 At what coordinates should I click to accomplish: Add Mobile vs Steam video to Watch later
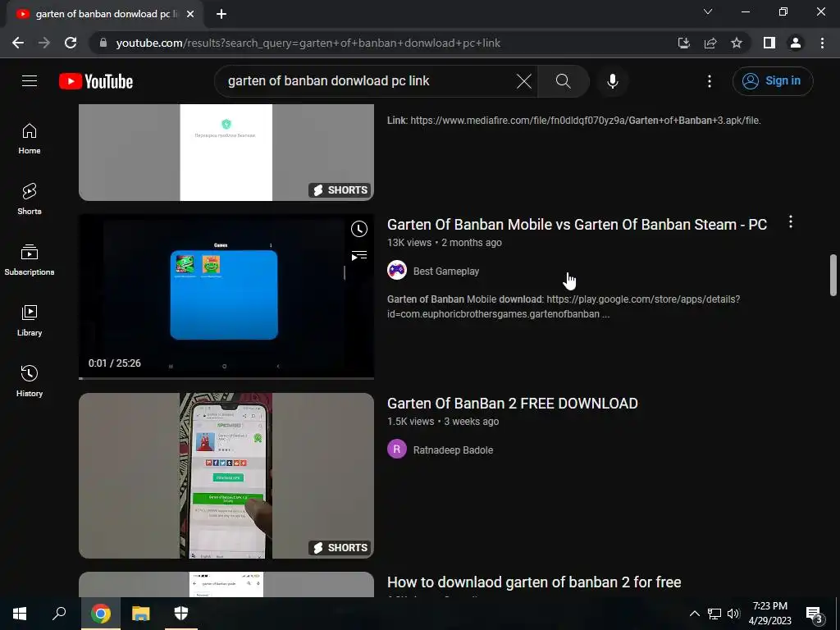coord(359,229)
